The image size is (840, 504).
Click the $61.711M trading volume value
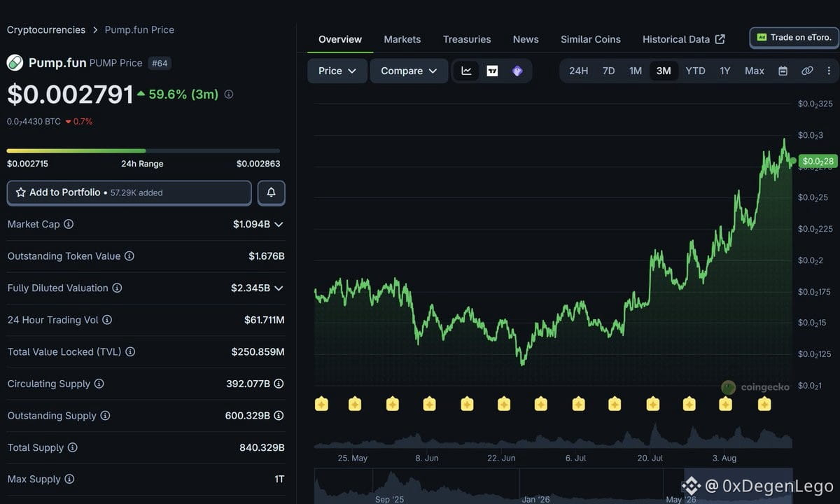(264, 320)
